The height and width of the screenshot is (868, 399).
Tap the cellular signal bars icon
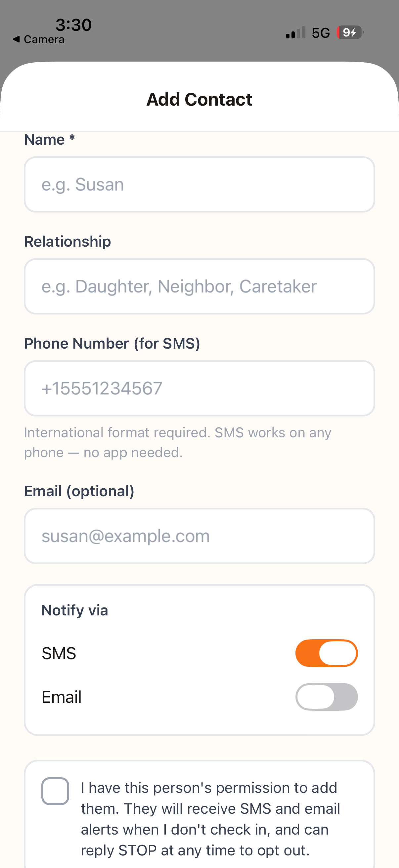click(296, 33)
